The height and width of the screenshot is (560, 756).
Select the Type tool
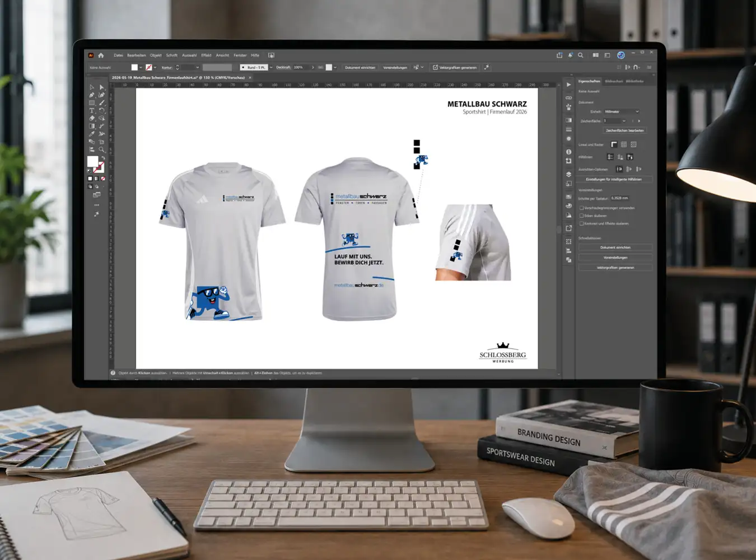pyautogui.click(x=91, y=110)
